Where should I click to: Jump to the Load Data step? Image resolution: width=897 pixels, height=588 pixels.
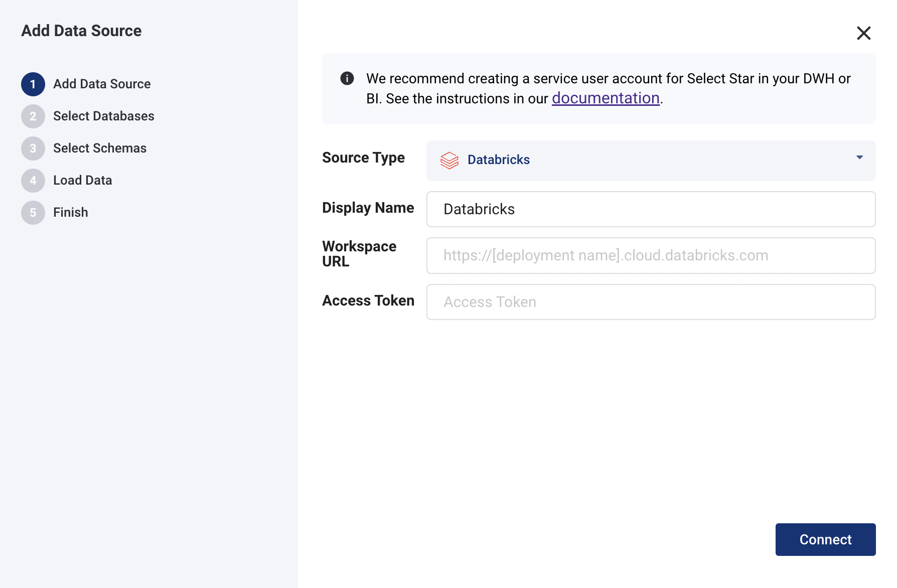(x=82, y=181)
